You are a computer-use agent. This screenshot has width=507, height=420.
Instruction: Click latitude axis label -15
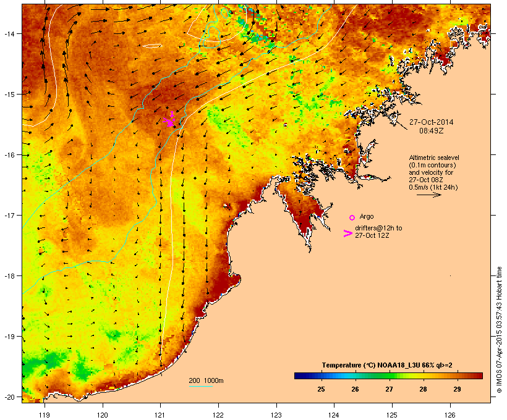click(9, 94)
